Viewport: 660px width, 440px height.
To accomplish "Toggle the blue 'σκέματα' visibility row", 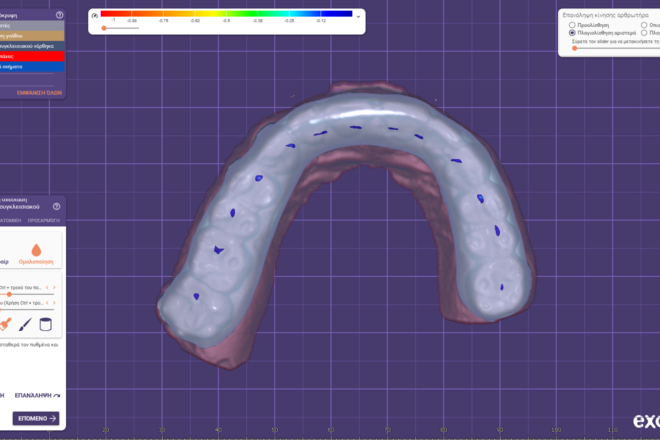I will (32, 67).
